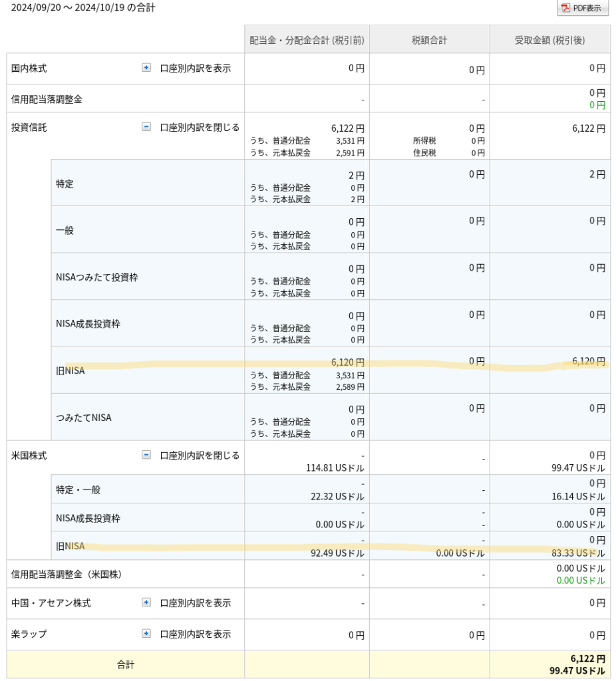The width and height of the screenshot is (616, 681).
Task: Click 口座別内訳を表示 for 中国・アセアン株式
Action: pos(195,603)
